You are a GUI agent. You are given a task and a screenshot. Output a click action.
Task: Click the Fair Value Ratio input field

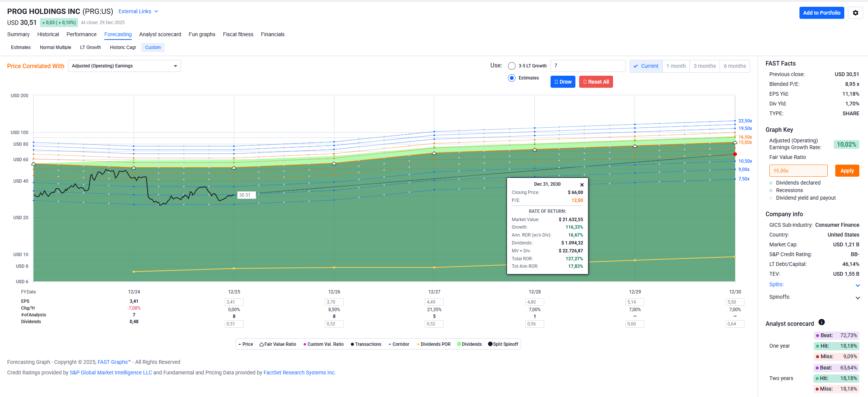coord(798,171)
